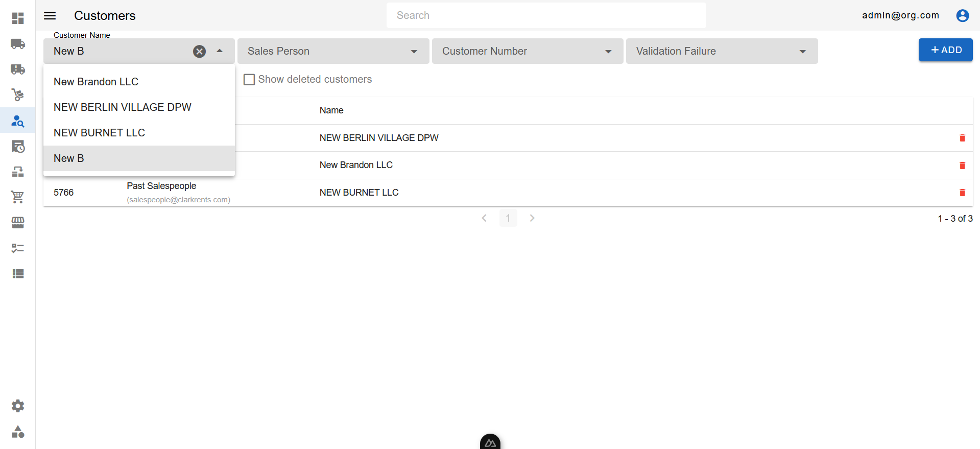Screen dimensions: 980x449
Task: Open the hamburger menu
Action: tap(50, 16)
